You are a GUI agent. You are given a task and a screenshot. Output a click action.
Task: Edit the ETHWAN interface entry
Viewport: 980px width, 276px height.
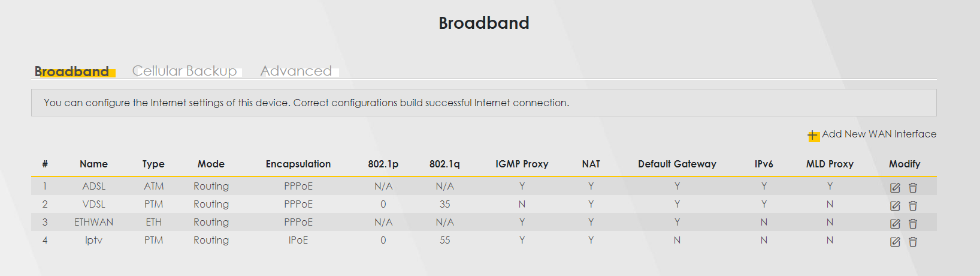895,224
